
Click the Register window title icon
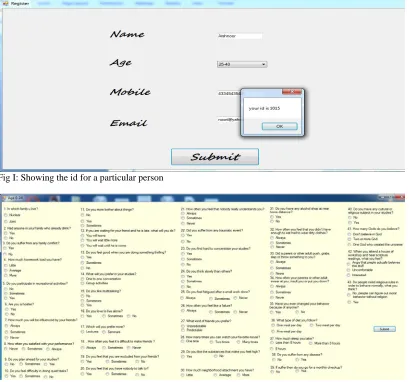pos(5,3)
